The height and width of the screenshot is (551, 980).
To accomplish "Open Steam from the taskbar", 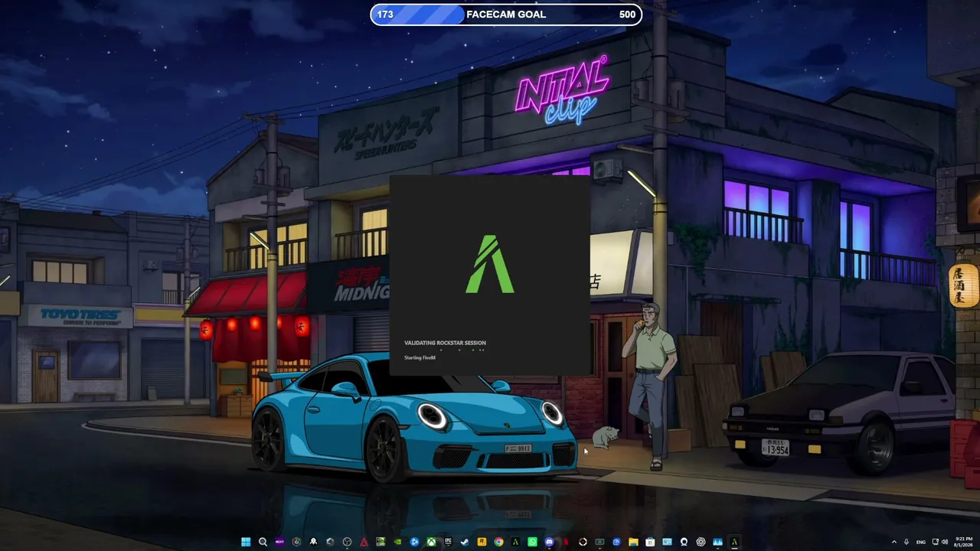I will (465, 542).
